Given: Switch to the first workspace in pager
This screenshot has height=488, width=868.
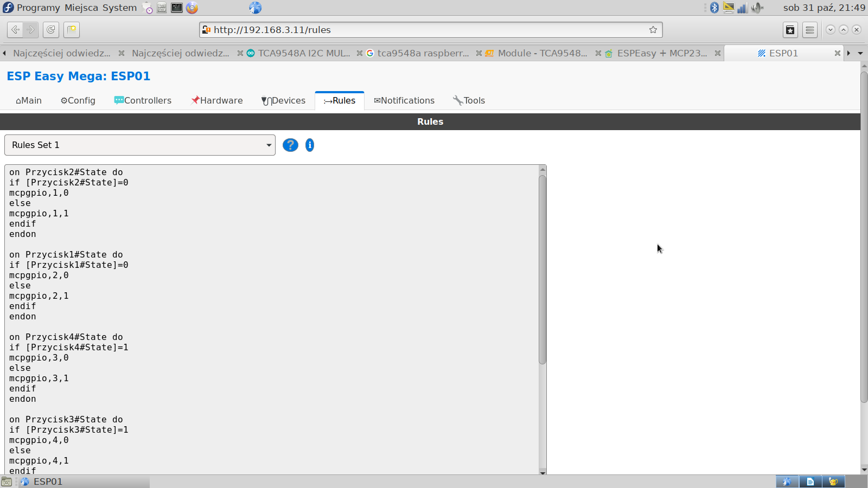Looking at the screenshot, I should (787, 481).
